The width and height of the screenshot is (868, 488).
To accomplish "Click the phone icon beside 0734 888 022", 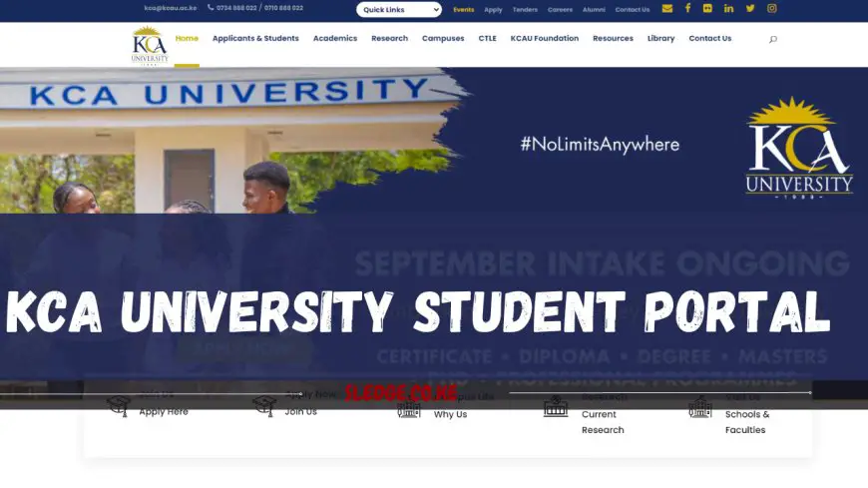I will pos(211,8).
